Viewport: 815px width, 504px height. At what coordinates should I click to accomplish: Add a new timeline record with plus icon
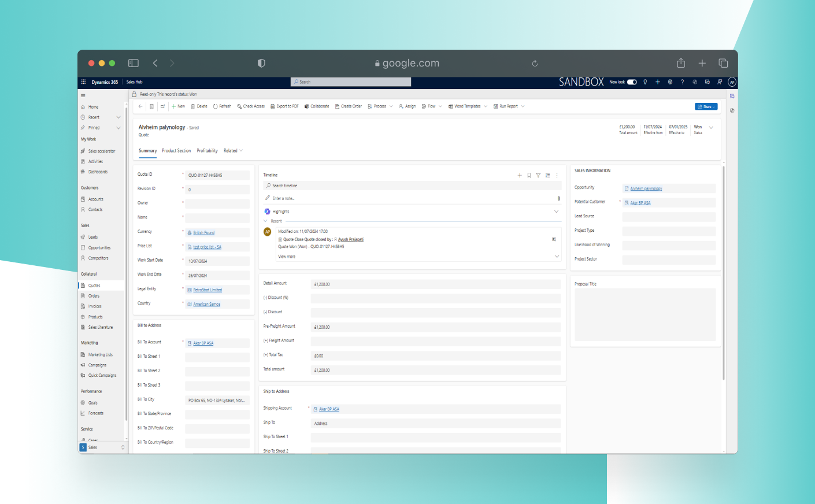(520, 175)
